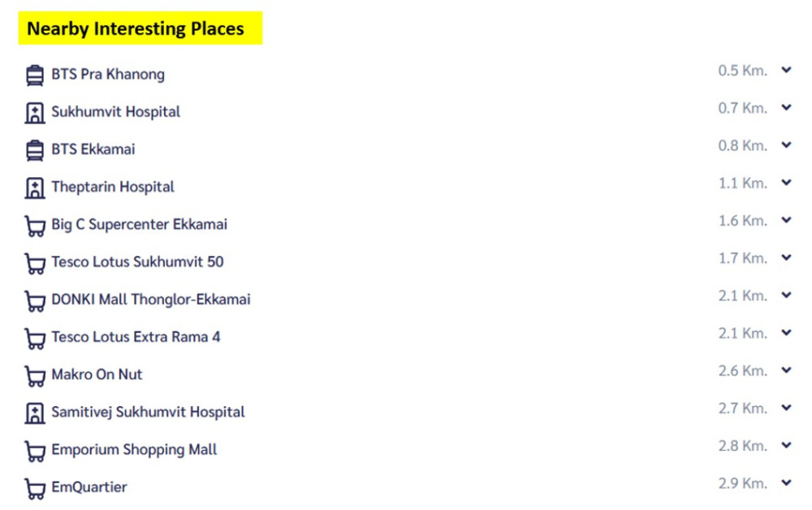Screen dimensions: 812x510
Task: Expand the Emporium Shopping Mall chevron
Action: [x=786, y=445]
